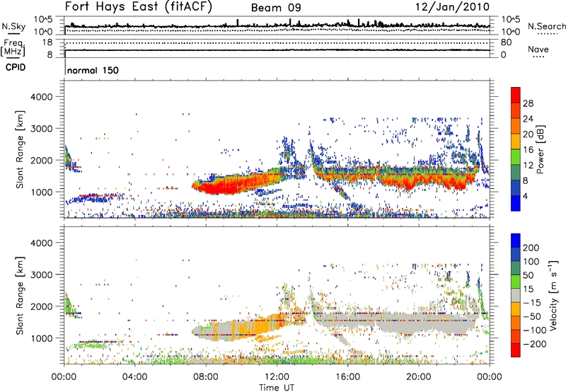The image size is (566, 392).
Task: Click the '4000' tick in power panel
Action: [x=41, y=97]
